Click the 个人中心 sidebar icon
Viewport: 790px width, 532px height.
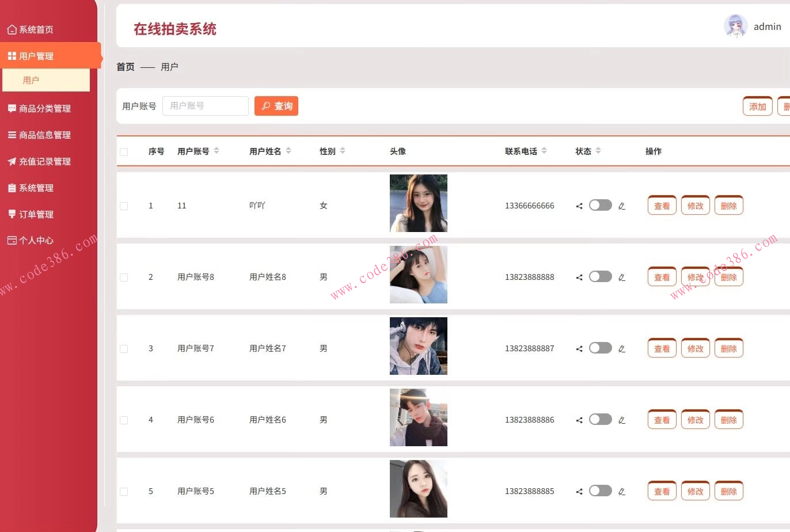[12, 240]
